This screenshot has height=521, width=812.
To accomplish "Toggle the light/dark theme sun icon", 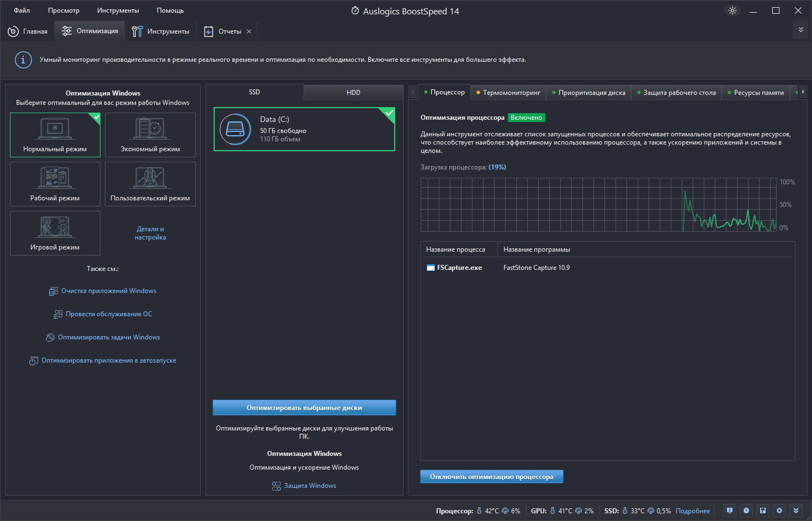I will coord(733,10).
